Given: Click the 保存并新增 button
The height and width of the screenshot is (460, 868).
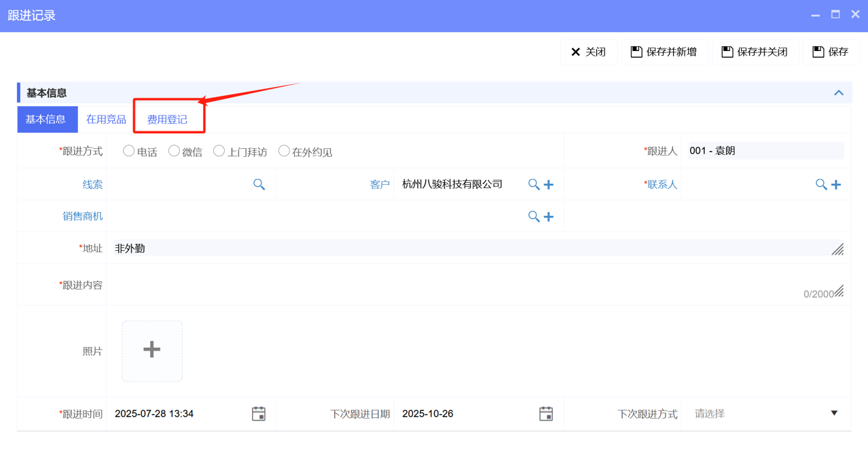Looking at the screenshot, I should (x=664, y=51).
